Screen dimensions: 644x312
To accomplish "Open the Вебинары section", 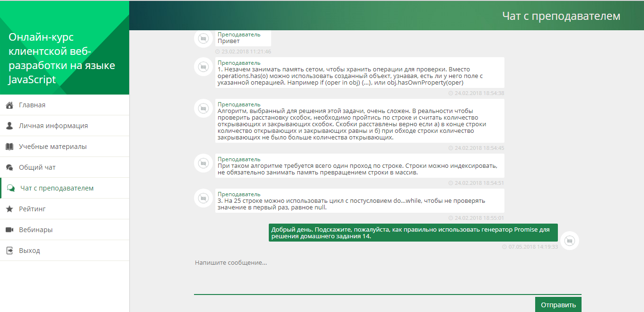I will pyautogui.click(x=35, y=230).
